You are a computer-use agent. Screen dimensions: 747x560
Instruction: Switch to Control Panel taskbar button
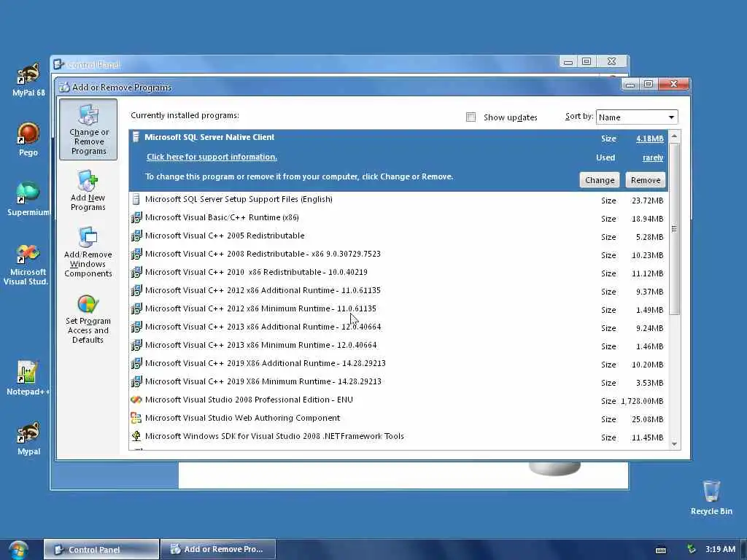coord(101,550)
